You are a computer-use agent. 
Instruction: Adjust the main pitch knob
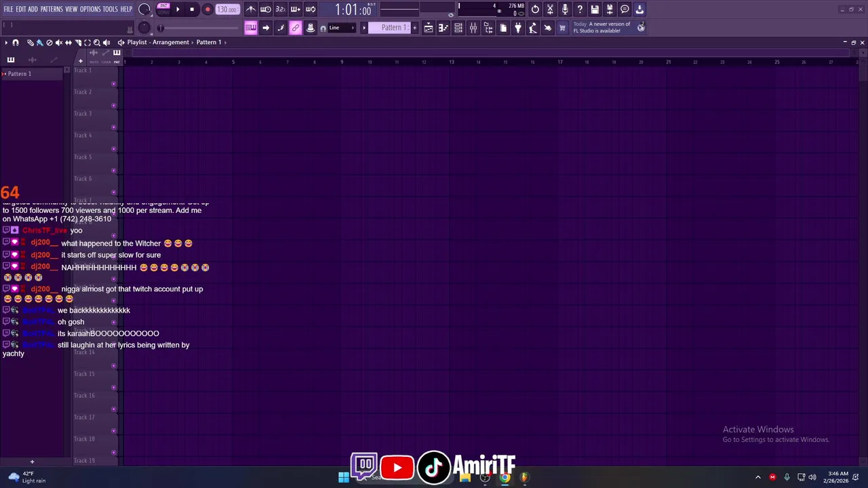tap(144, 28)
